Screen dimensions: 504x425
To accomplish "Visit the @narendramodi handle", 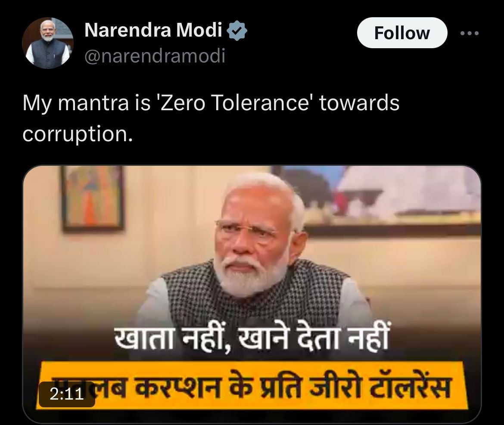I will [x=155, y=56].
